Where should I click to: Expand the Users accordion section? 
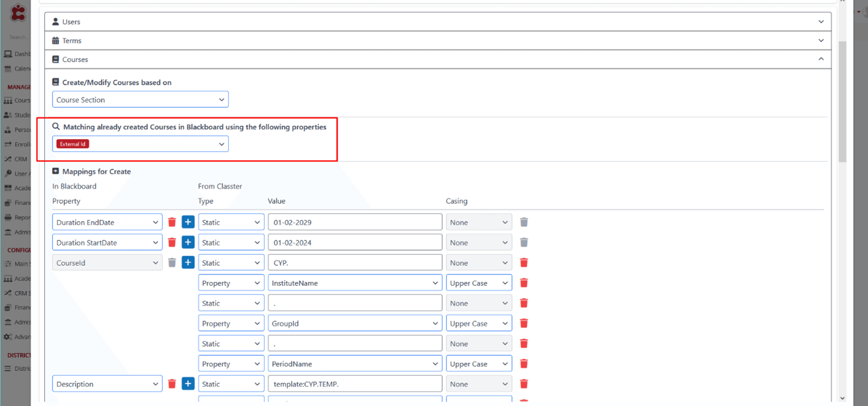[x=438, y=22]
